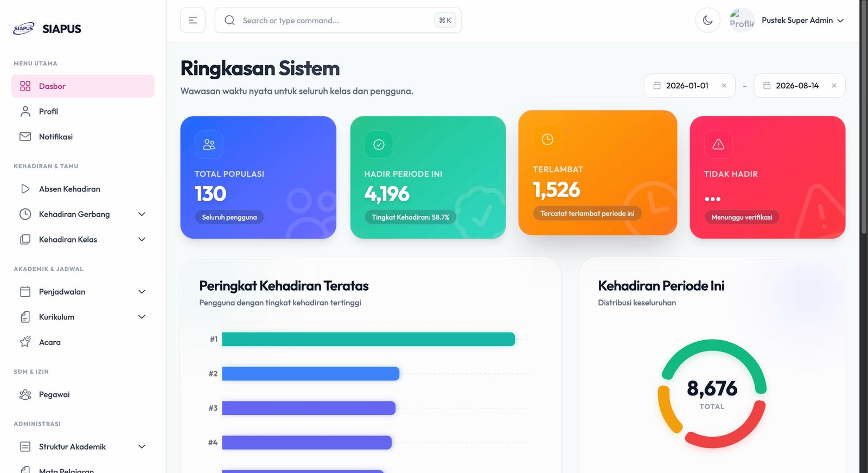Screen dimensions: 868x473
Task: Click the clock icon on Terlambat card
Action: coord(547,139)
